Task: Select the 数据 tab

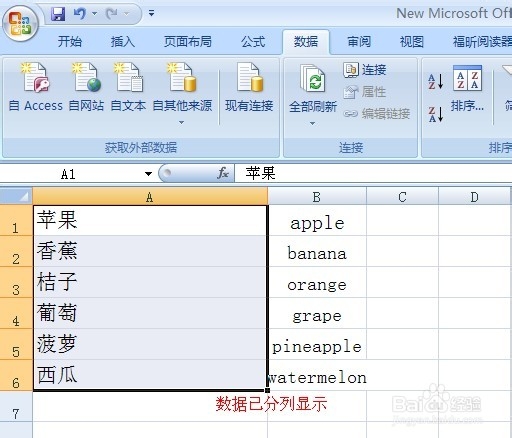Action: pos(306,42)
